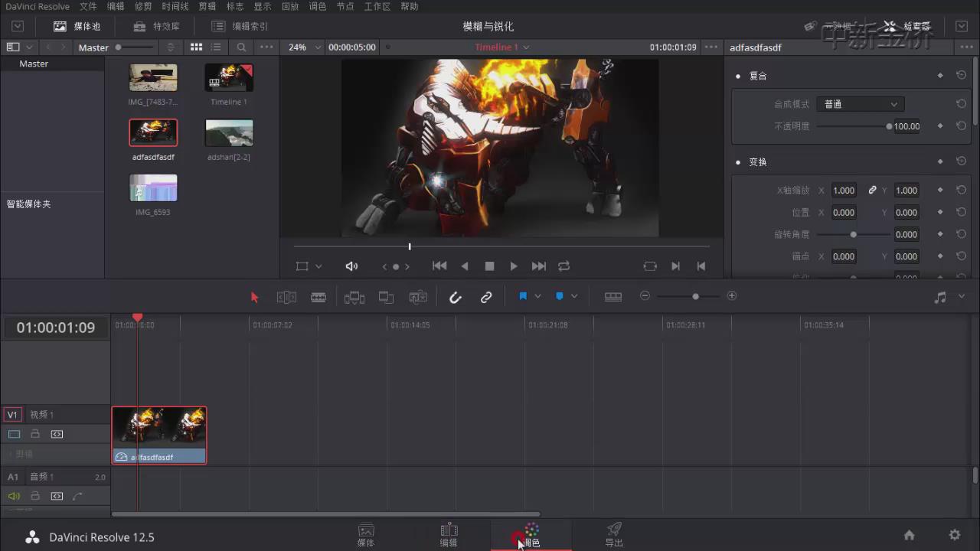This screenshot has height=551, width=980.
Task: Open the composite mode 普通 dropdown
Action: (860, 104)
